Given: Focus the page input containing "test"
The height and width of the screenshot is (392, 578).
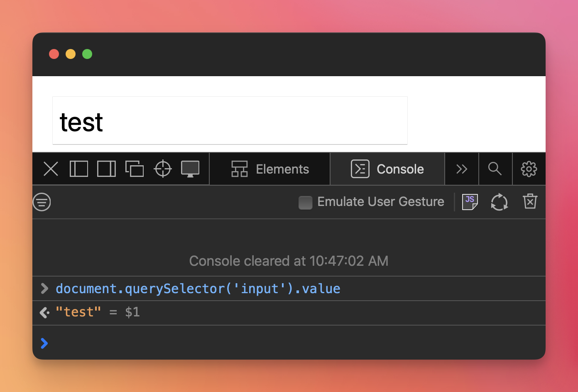Looking at the screenshot, I should 230,121.
